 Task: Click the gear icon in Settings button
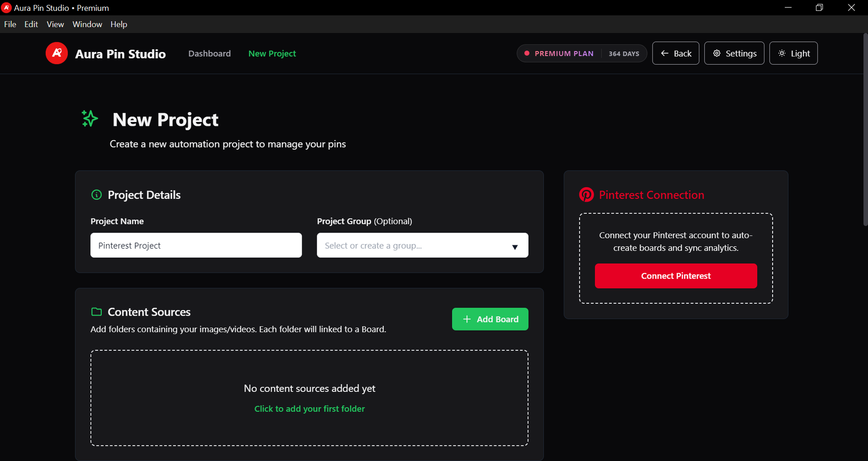717,53
